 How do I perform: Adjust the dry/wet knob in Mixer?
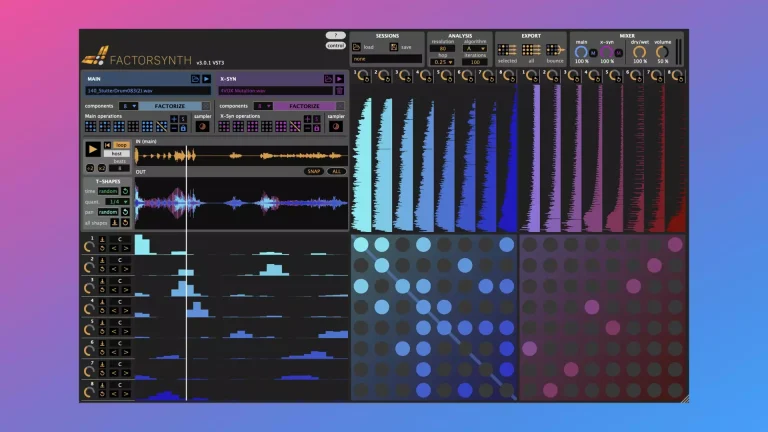pyautogui.click(x=637, y=51)
